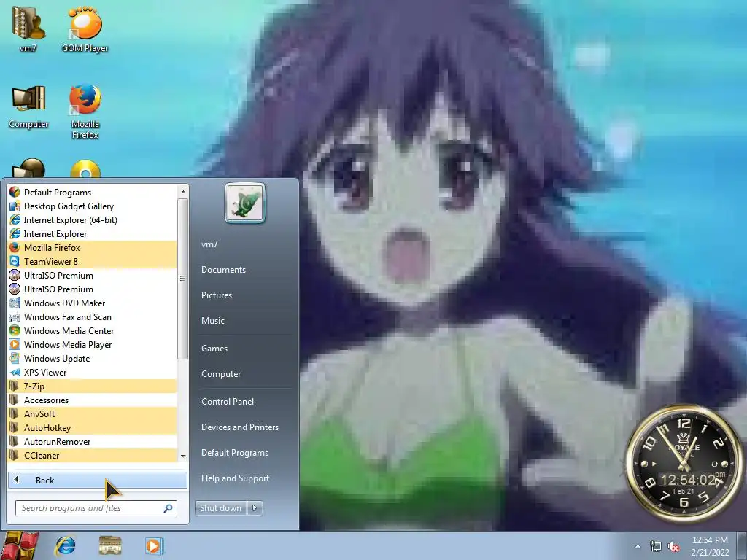Expand the AnvSoft folder

[93, 414]
